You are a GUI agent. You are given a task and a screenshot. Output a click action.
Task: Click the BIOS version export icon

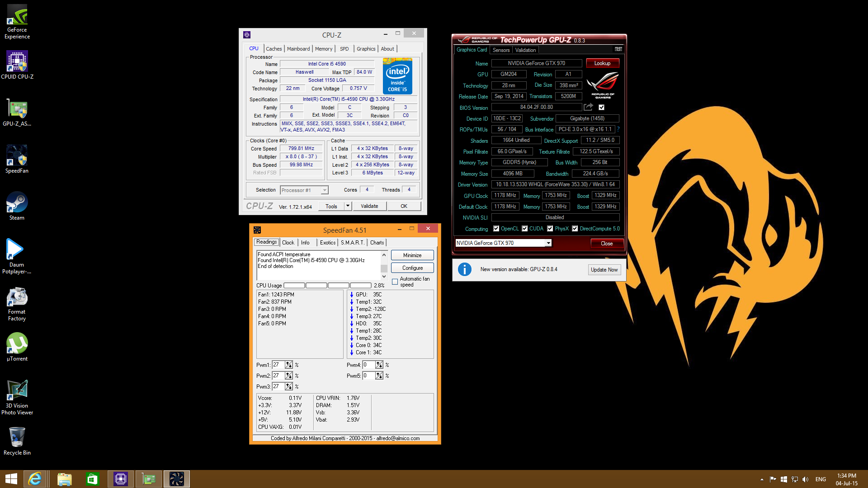(x=588, y=107)
